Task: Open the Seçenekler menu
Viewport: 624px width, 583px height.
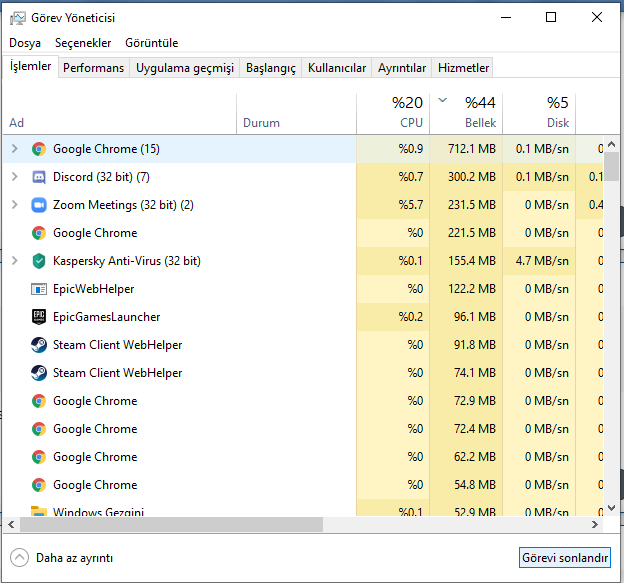Action: pyautogui.click(x=83, y=43)
